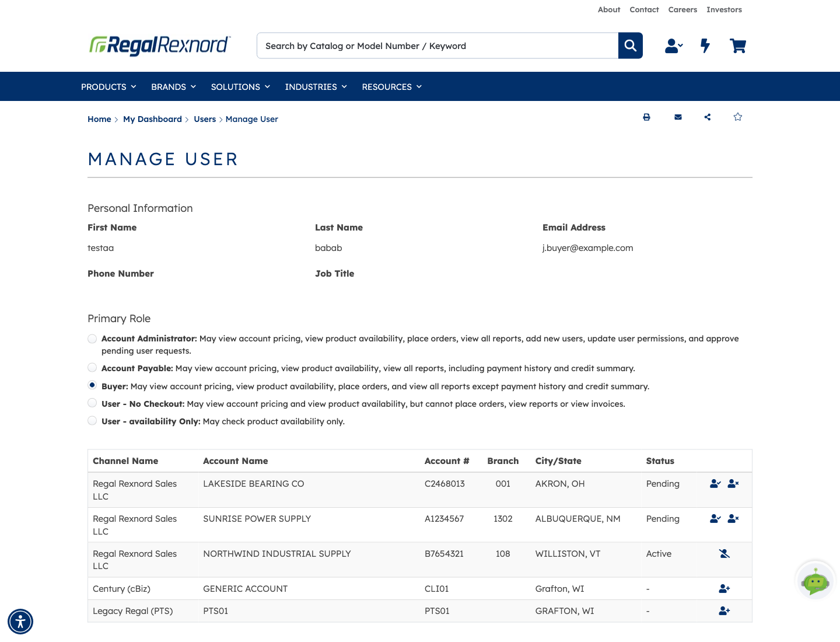840x642 pixels.
Task: Select Account Payable role
Action: [92, 368]
